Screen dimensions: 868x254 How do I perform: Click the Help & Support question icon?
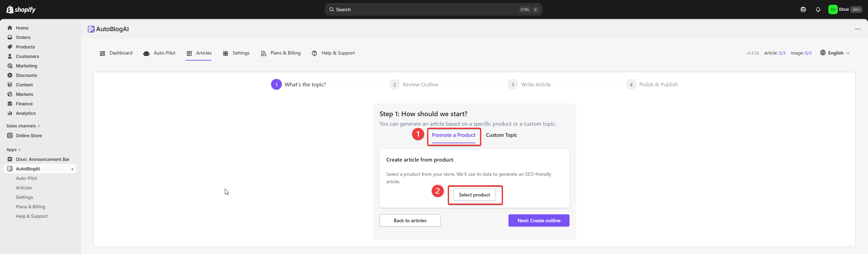(x=314, y=54)
